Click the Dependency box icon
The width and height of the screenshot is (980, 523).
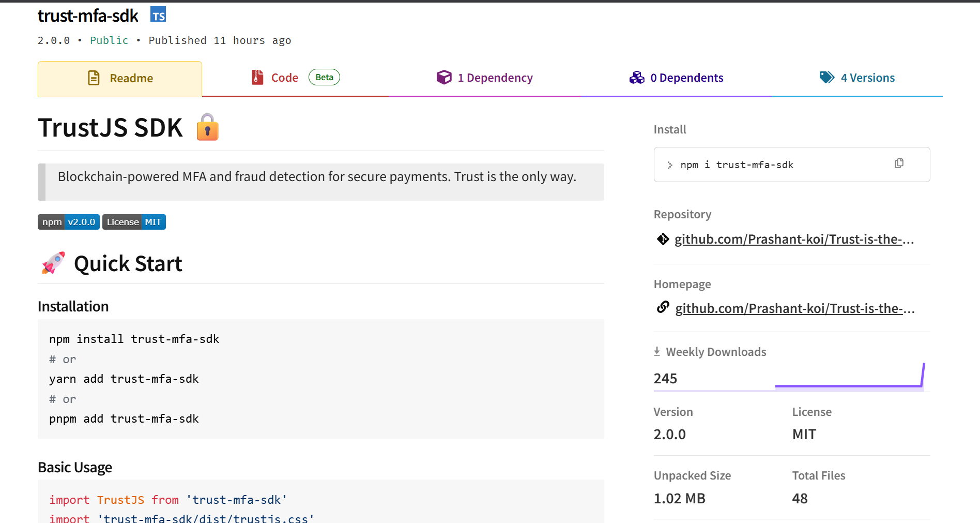[444, 77]
